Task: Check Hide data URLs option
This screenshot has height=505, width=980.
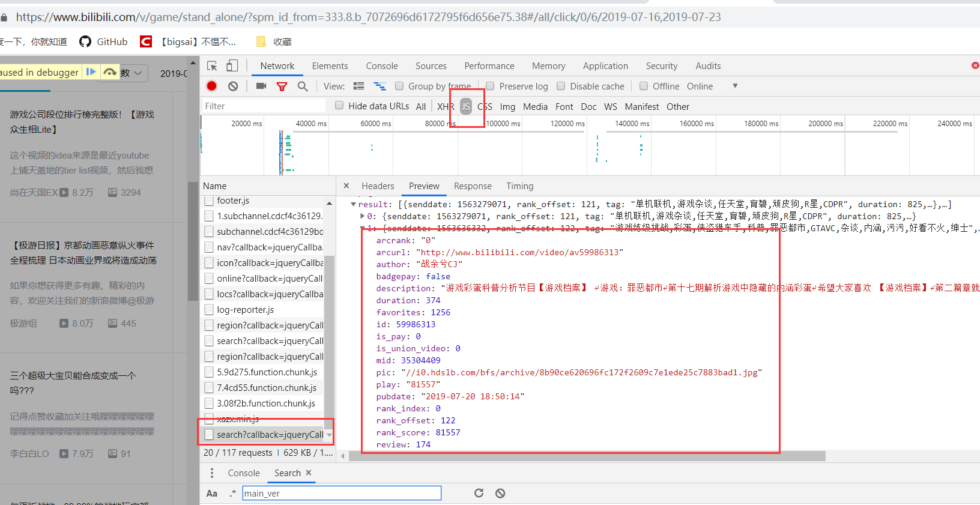Action: coord(339,106)
